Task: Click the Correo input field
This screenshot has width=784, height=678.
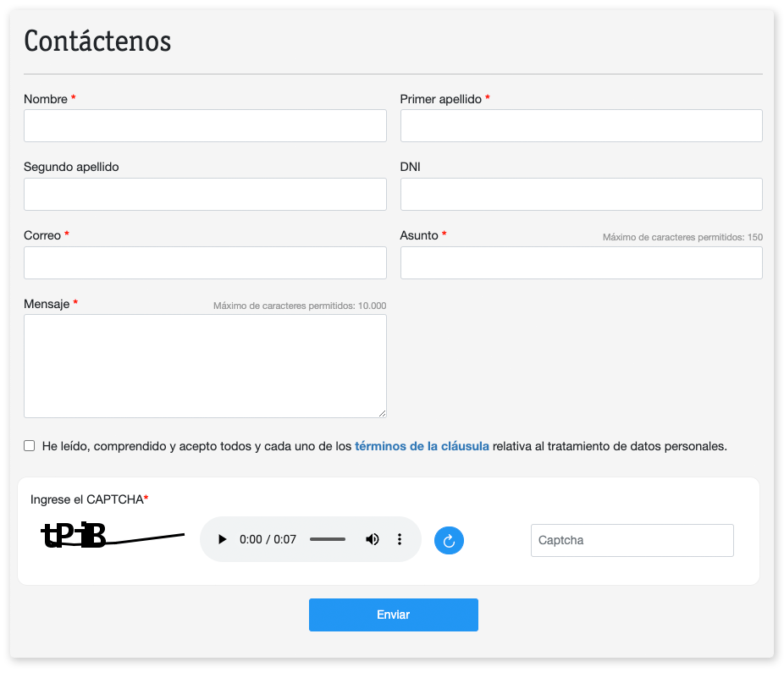Action: (205, 262)
